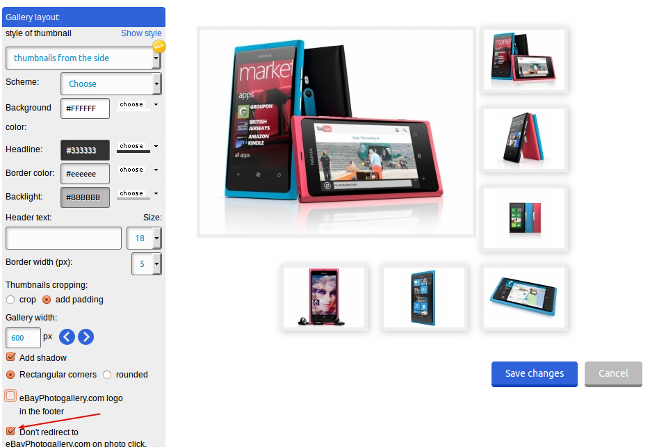Image resolution: width=650 pixels, height=447 pixels.
Task: Click the yellow badge near thumbnail style
Action: (159, 46)
